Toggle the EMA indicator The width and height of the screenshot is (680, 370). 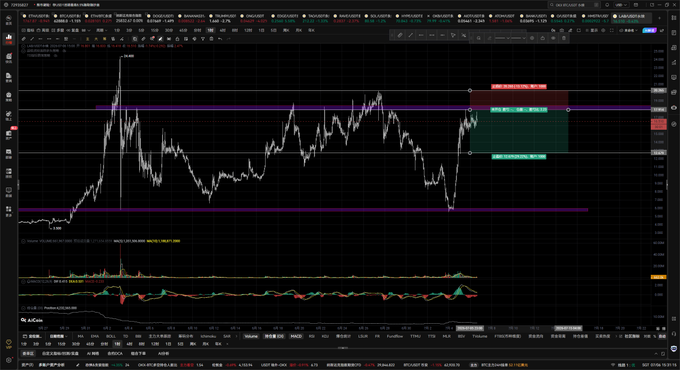(x=95, y=336)
